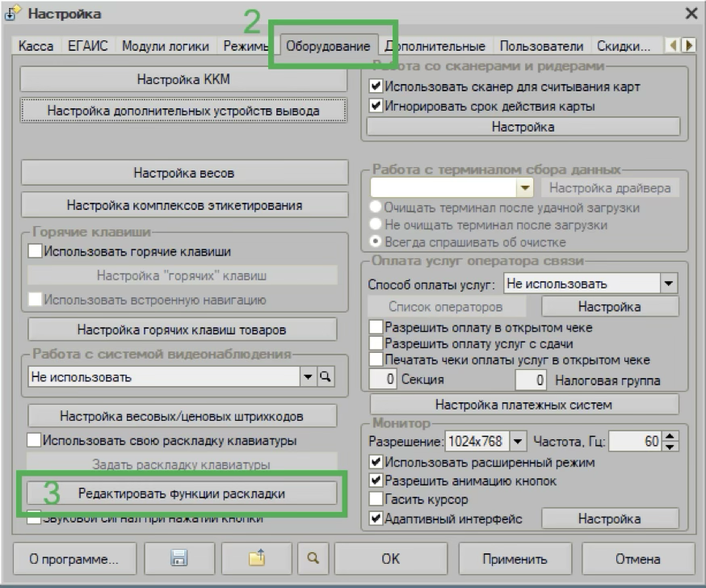Viewport: 706px width, 588px height.
Task: Click the folder export icon button
Action: pos(257,559)
